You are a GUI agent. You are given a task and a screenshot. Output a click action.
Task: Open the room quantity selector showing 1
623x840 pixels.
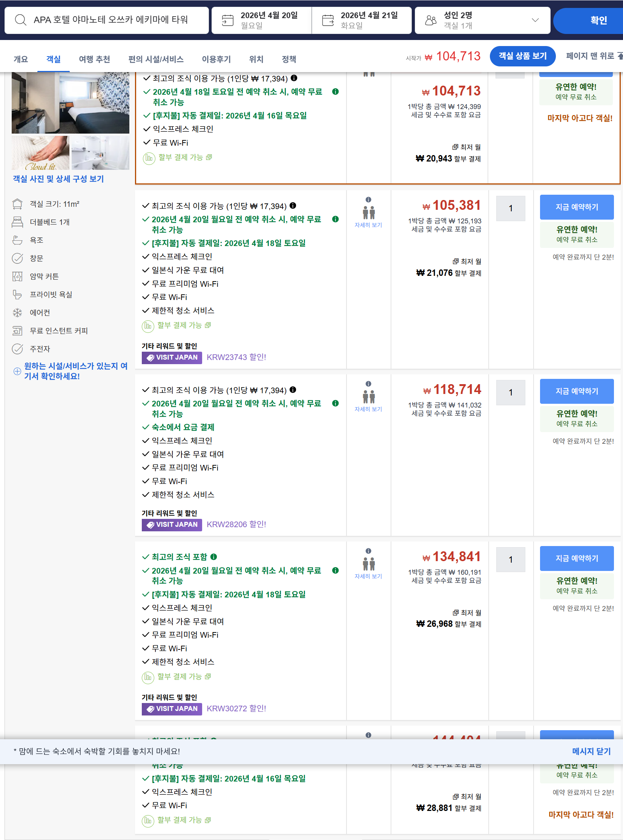pos(510,208)
